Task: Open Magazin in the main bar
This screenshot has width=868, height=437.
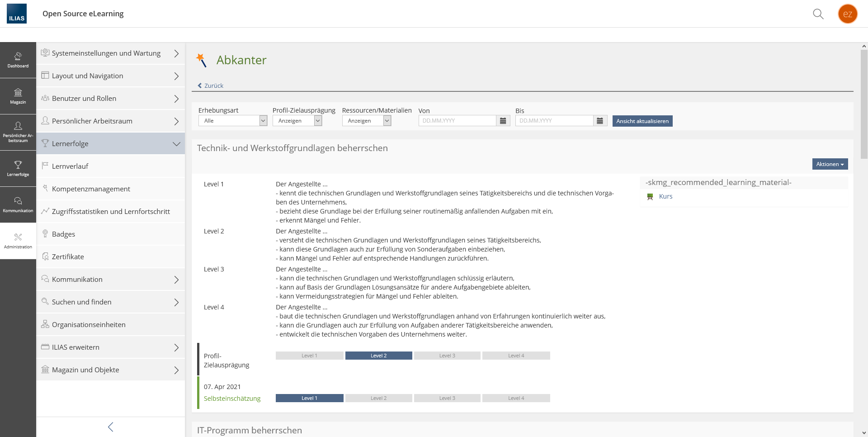Action: pos(18,96)
